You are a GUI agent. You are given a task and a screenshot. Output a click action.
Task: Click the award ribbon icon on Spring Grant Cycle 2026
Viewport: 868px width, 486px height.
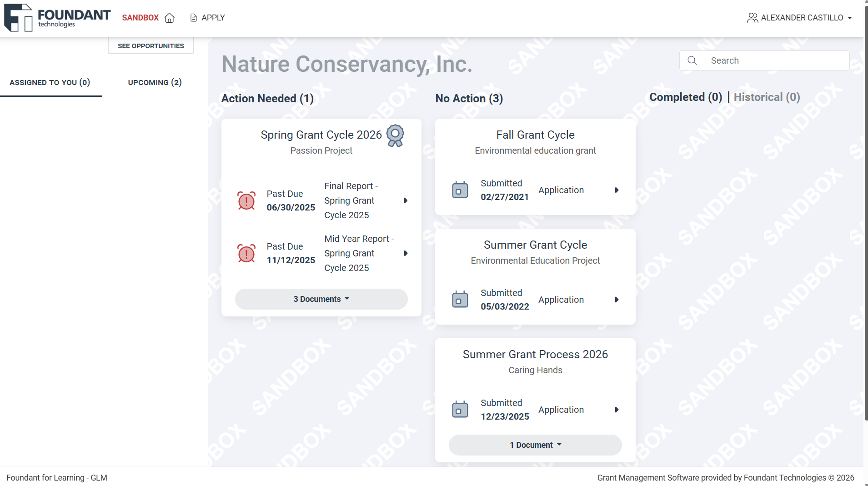pos(395,135)
